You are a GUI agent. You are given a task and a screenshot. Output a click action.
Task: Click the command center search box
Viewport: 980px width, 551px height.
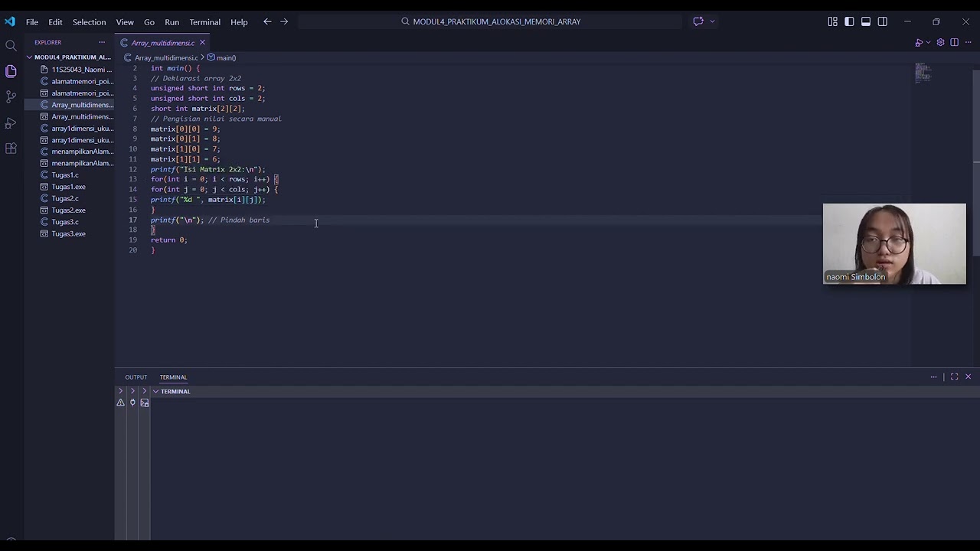point(490,21)
